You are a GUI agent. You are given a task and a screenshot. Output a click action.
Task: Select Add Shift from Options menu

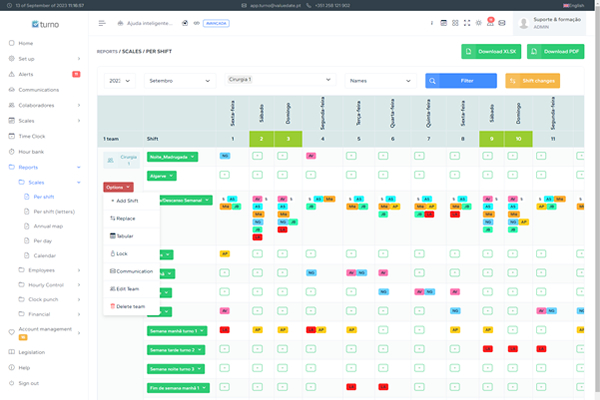click(126, 201)
